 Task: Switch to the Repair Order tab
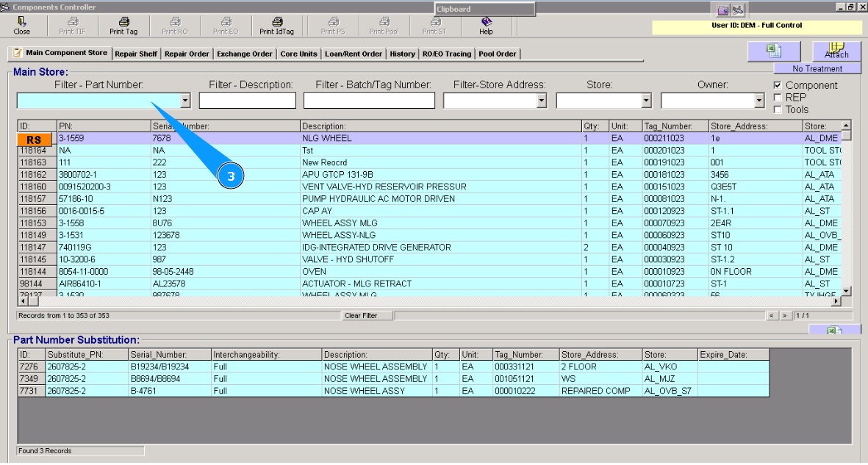pos(187,54)
